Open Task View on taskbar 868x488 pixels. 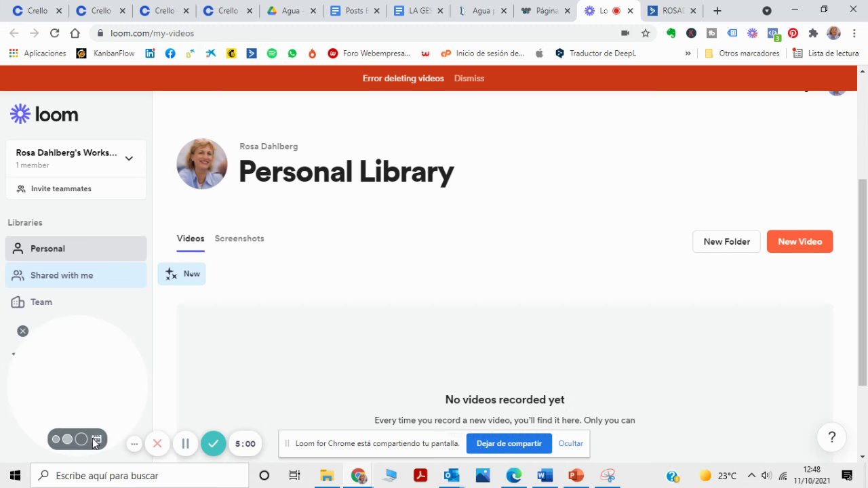click(x=294, y=475)
